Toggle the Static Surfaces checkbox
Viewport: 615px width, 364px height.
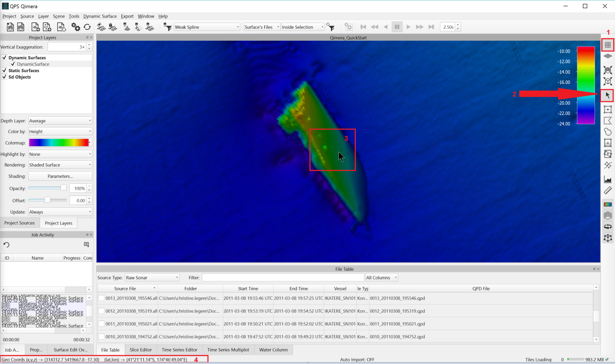point(4,71)
